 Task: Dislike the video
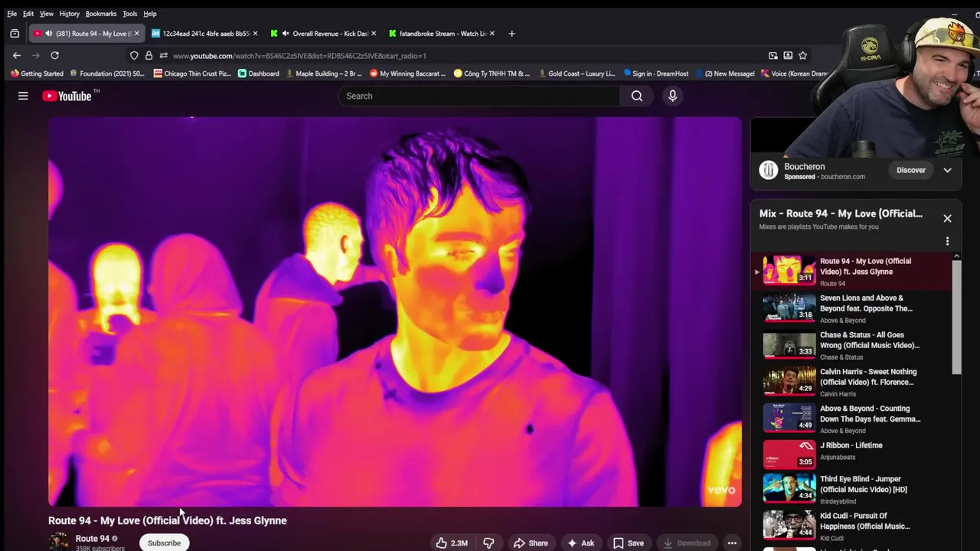click(x=488, y=543)
